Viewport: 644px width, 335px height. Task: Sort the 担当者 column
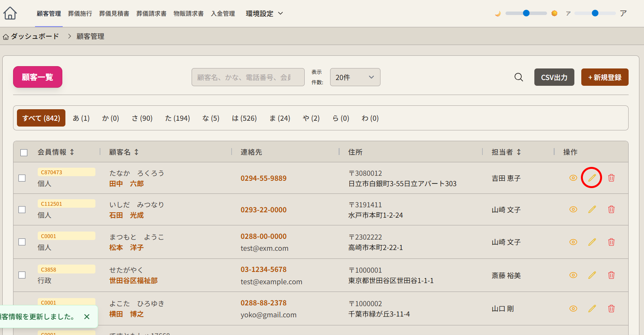[x=519, y=152]
